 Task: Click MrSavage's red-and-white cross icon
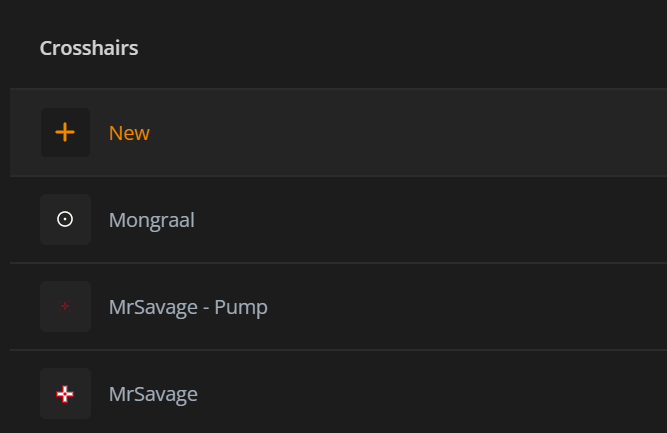pos(65,394)
